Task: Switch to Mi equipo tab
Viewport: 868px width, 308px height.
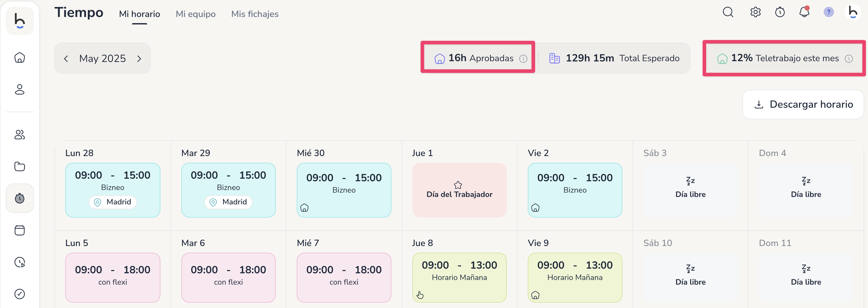Action: [x=196, y=14]
